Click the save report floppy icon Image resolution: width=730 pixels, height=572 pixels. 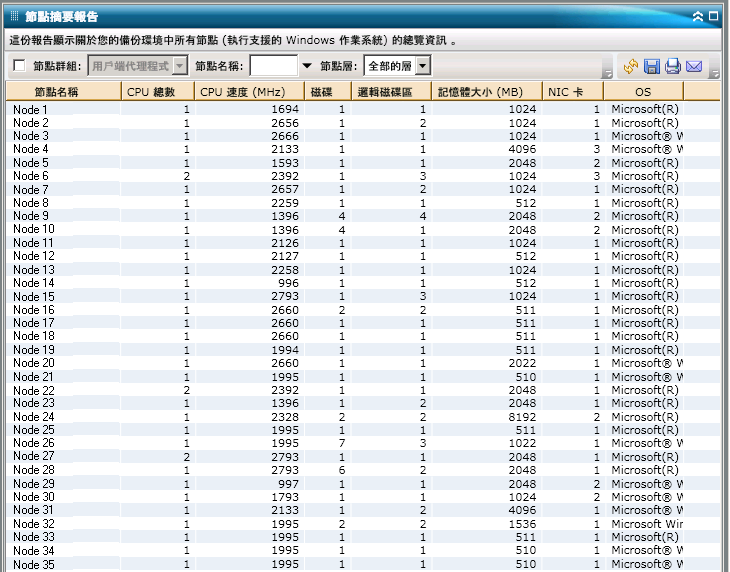652,67
